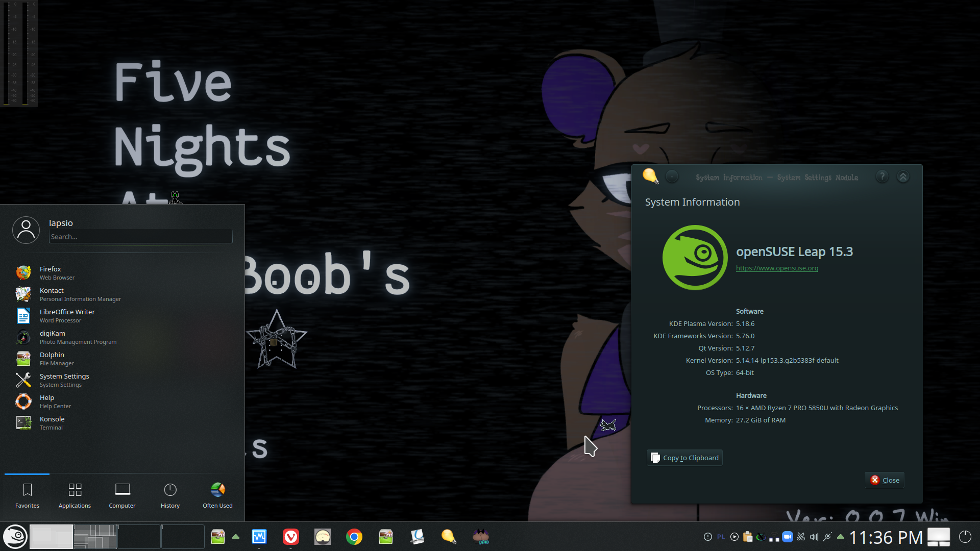Click the 11:36 PM clock
Image resolution: width=980 pixels, height=551 pixels.
click(886, 537)
